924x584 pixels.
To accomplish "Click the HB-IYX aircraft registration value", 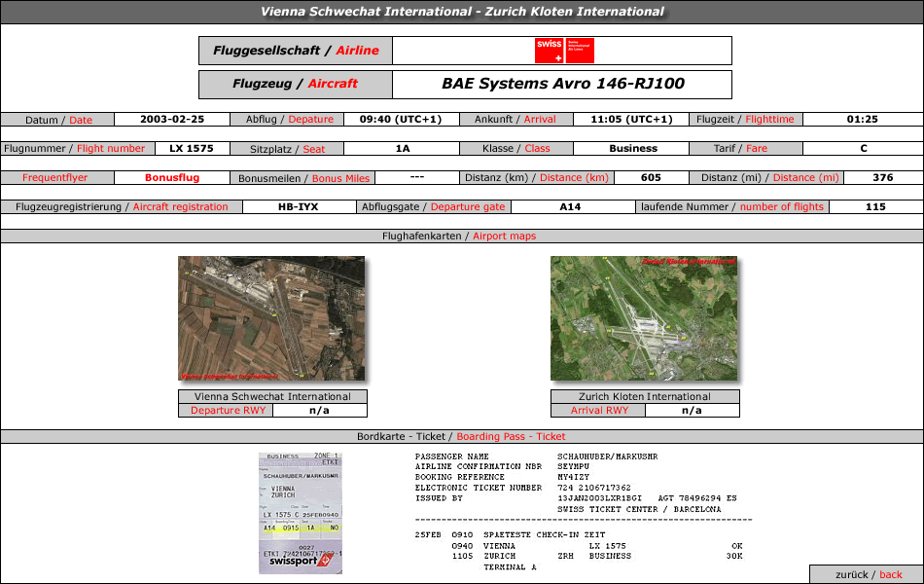I will point(299,207).
